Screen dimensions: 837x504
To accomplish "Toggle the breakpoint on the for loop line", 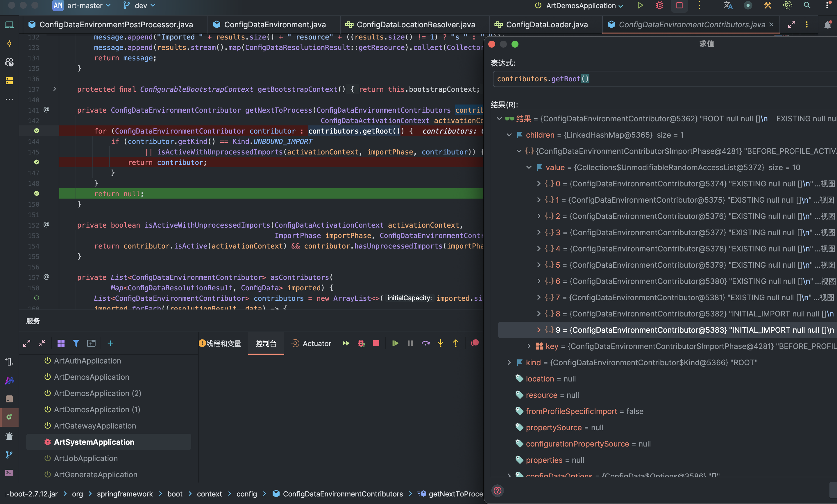I will (37, 131).
